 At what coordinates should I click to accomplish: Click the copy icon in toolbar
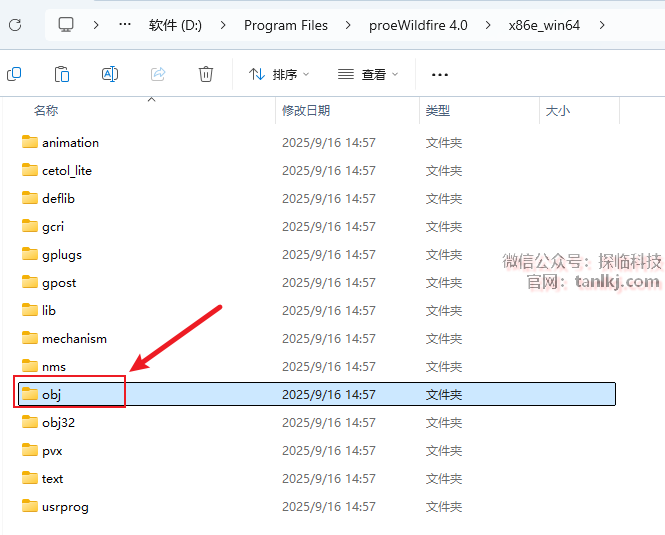pos(14,74)
